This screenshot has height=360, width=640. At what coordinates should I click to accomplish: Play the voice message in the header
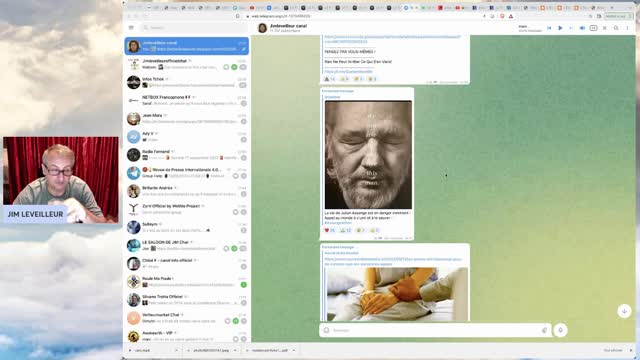560,28
